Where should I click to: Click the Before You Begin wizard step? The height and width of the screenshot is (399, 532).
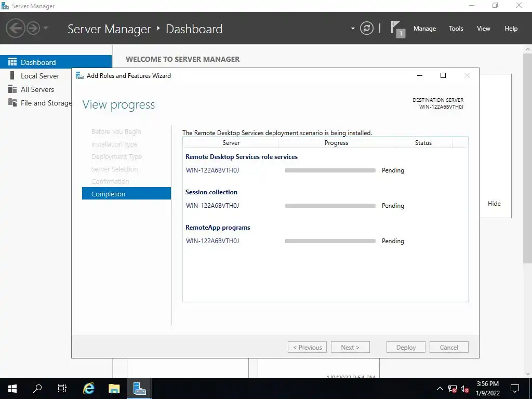[x=116, y=131]
